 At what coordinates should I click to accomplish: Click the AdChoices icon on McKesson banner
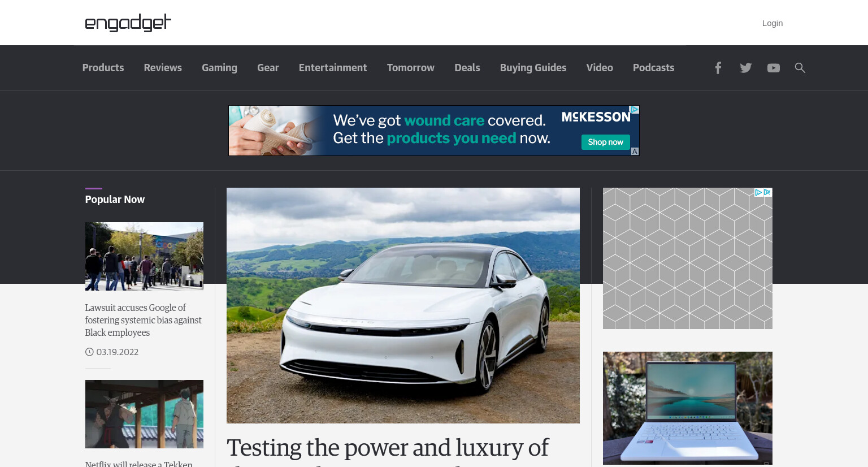click(x=635, y=110)
